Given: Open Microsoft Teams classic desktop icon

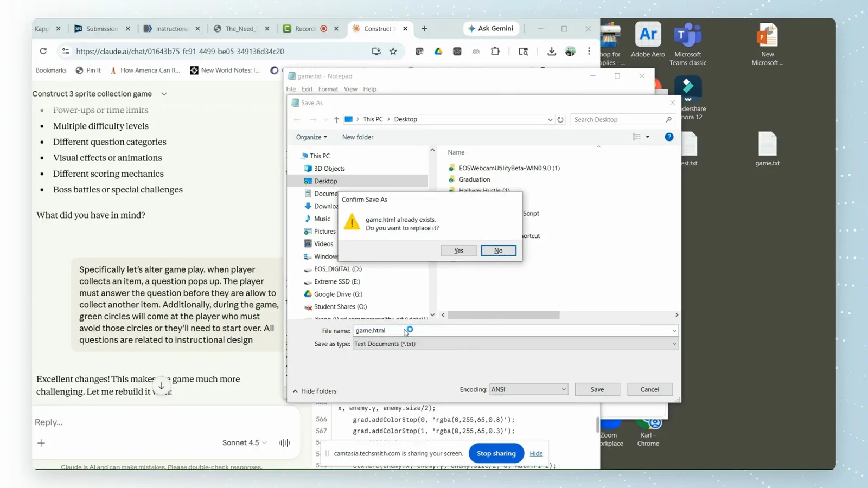Looking at the screenshot, I should pos(688,44).
